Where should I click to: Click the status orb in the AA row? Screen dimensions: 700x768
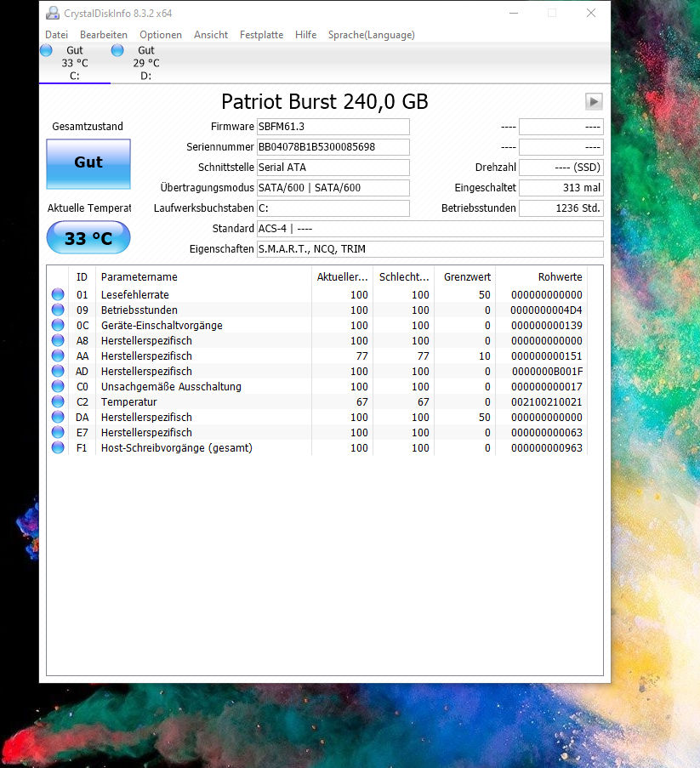(x=58, y=356)
